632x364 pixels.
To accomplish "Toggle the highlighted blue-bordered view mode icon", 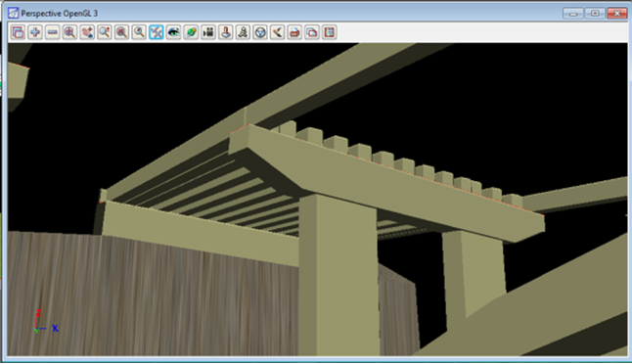I will 157,32.
